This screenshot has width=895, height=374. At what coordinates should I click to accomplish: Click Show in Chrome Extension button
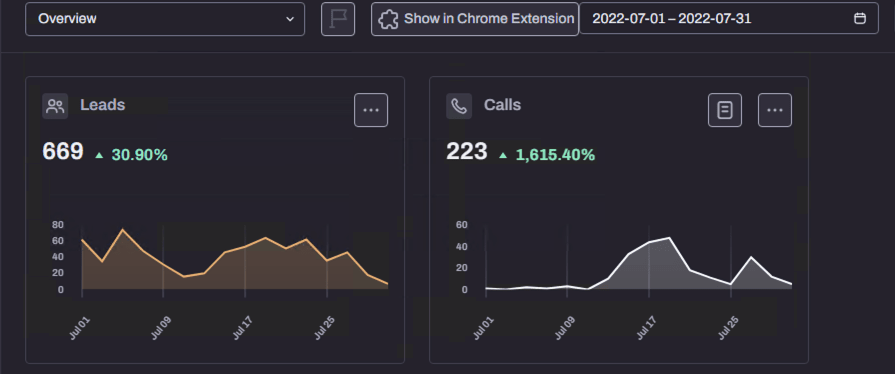475,19
